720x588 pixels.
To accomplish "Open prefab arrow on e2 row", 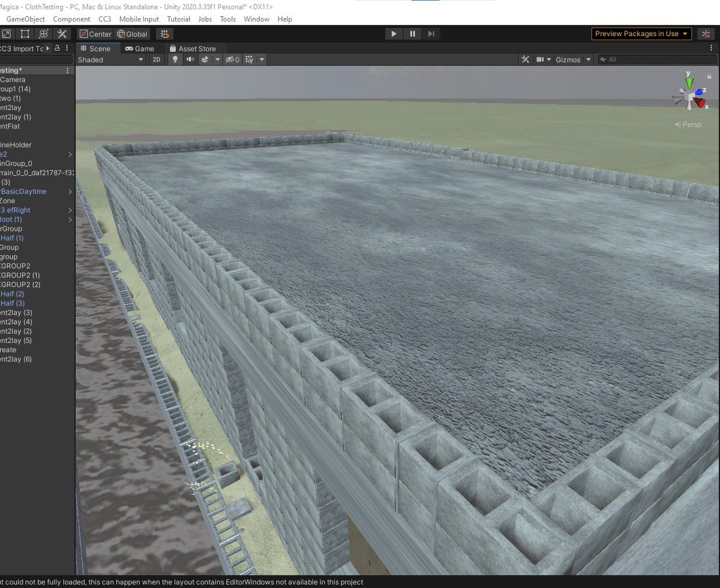I will pyautogui.click(x=70, y=154).
